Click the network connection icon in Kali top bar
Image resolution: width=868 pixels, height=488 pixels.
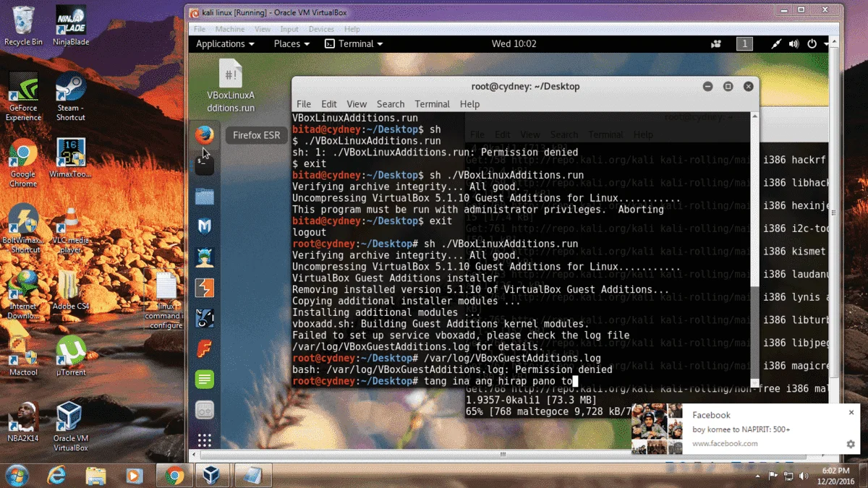click(x=776, y=44)
